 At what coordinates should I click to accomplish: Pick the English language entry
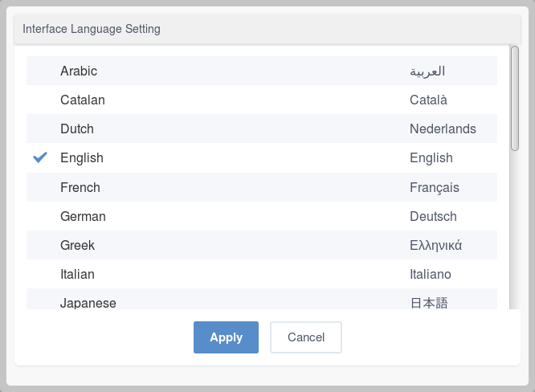pos(262,157)
